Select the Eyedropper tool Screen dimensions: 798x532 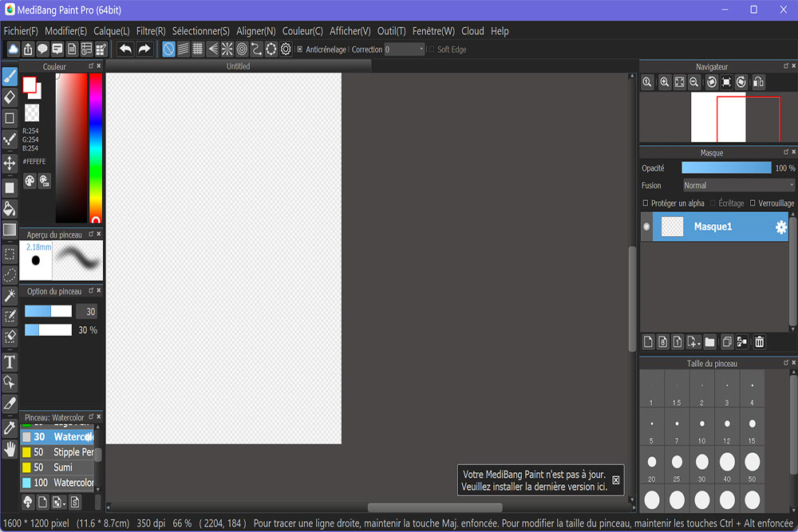pos(10,428)
